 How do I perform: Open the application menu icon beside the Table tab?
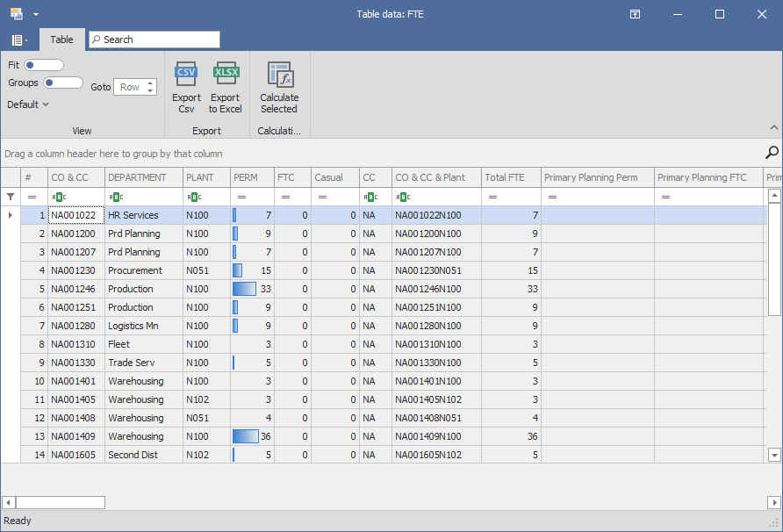click(x=19, y=40)
